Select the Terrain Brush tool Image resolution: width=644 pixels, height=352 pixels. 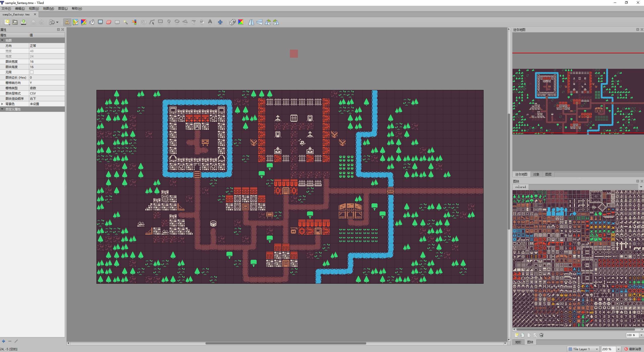point(75,22)
